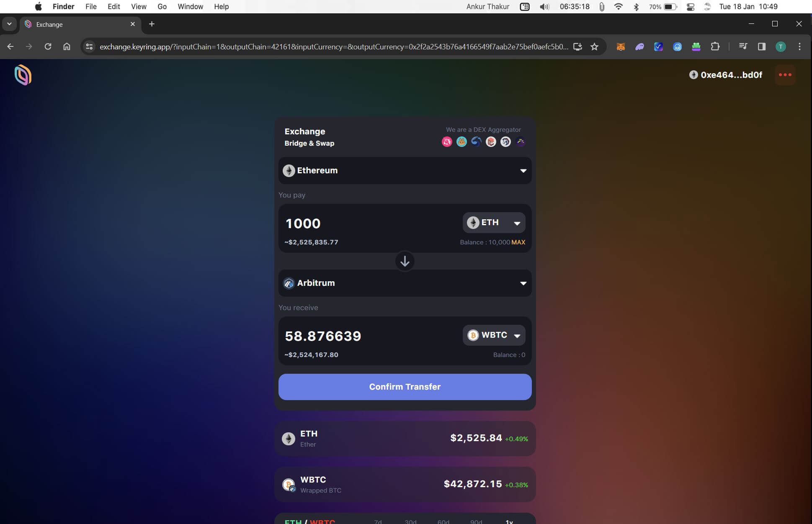Select the 30d chart range tab
The image size is (812, 524).
tap(410, 521)
